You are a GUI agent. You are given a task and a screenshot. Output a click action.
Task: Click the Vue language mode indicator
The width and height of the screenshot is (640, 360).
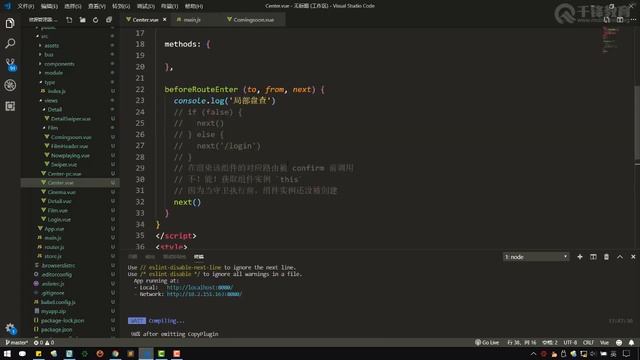tap(604, 342)
